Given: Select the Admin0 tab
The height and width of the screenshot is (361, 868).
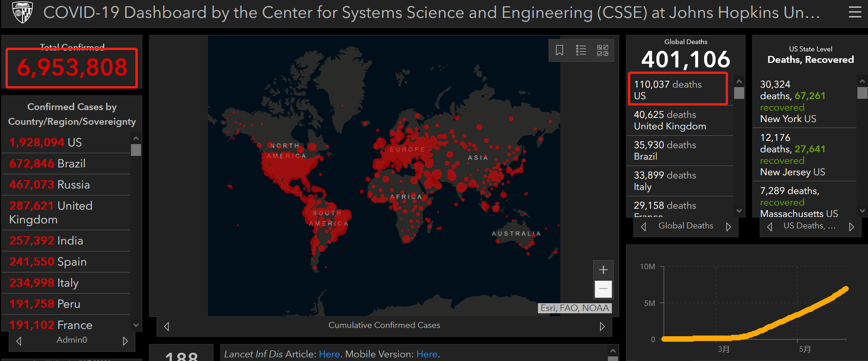Looking at the screenshot, I should click(72, 340).
